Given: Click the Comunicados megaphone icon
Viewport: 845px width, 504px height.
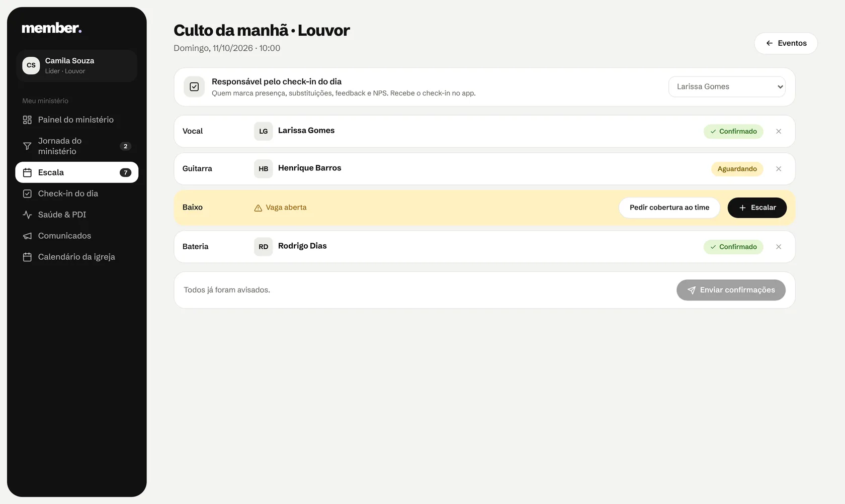Looking at the screenshot, I should click(x=27, y=236).
